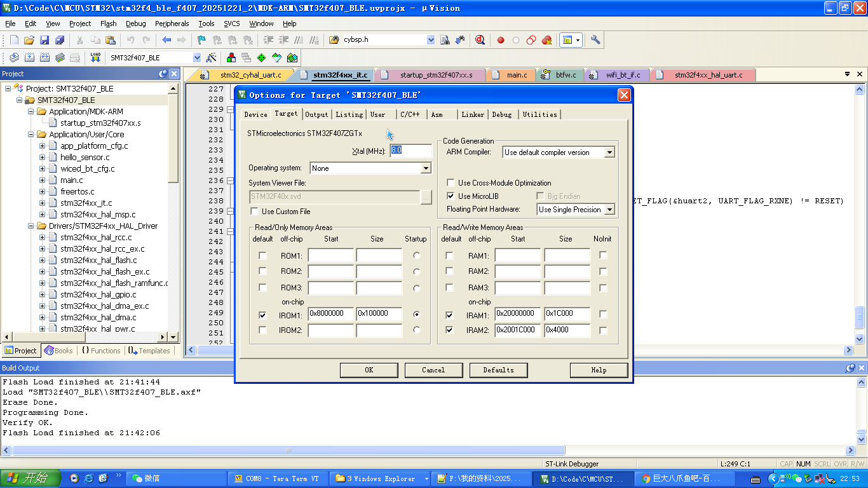The image size is (868, 488).
Task: Uncheck the IROM1 default checkbox
Action: pyautogui.click(x=262, y=315)
